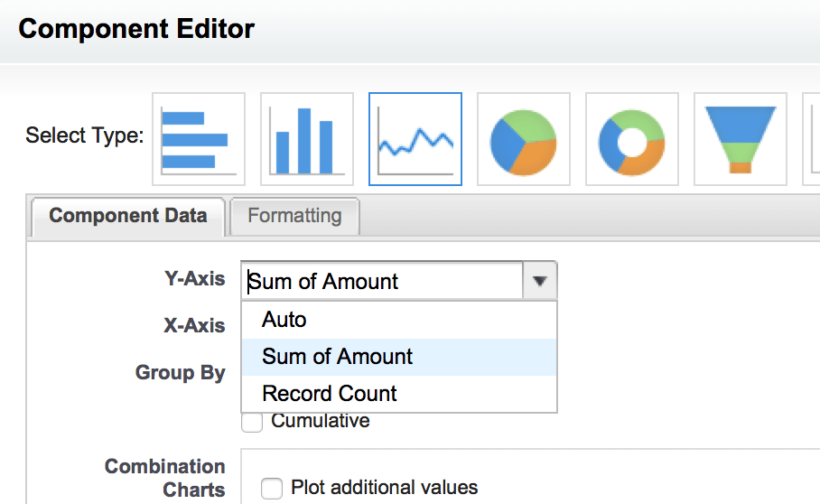This screenshot has height=504, width=820.
Task: Click the Y-Axis label
Action: click(194, 279)
